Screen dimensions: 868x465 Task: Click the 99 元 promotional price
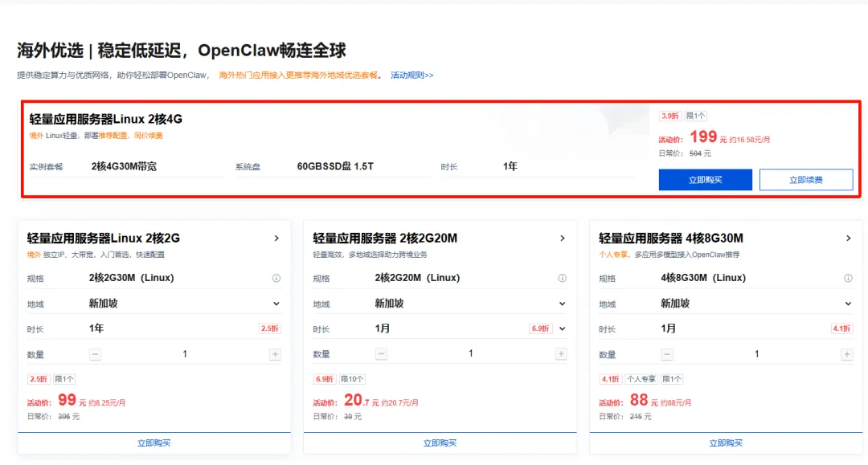(72, 400)
